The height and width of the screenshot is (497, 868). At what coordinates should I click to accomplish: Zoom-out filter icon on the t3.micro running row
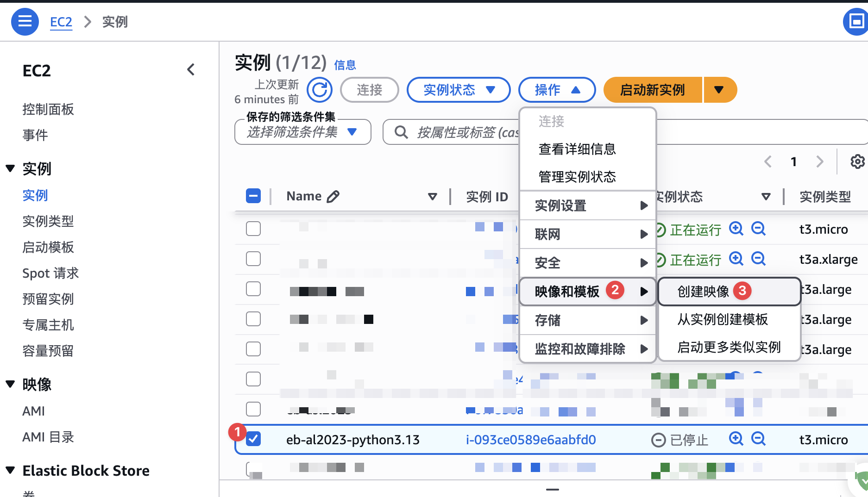[758, 229]
